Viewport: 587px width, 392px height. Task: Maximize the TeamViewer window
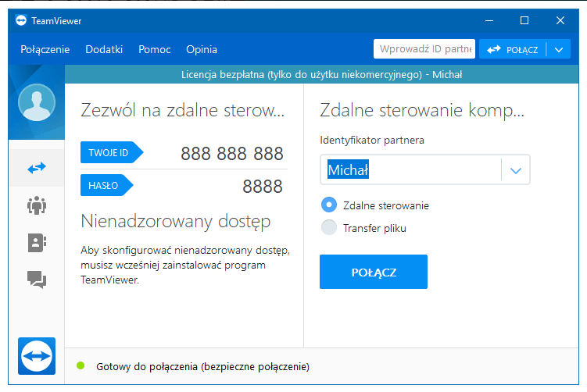[524, 20]
